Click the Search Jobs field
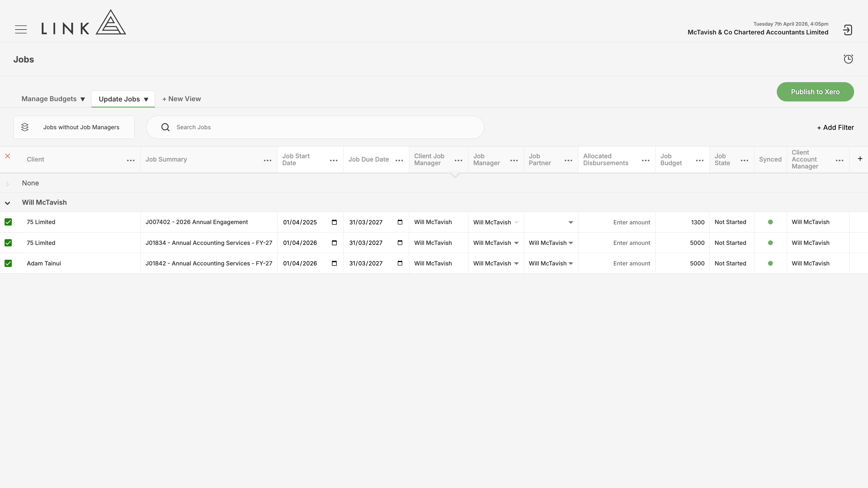This screenshot has height=488, width=868. click(315, 127)
